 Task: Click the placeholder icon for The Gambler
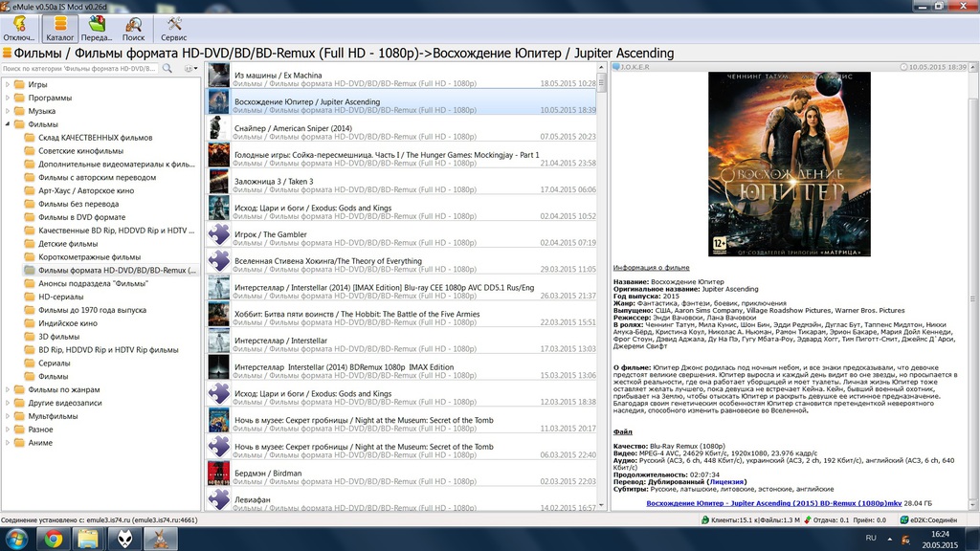click(x=219, y=234)
